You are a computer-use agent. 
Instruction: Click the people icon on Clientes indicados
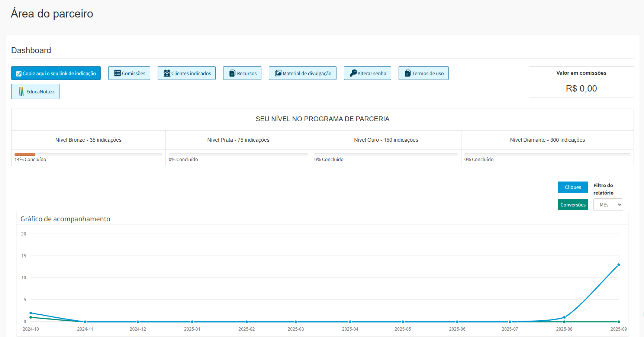(x=167, y=73)
